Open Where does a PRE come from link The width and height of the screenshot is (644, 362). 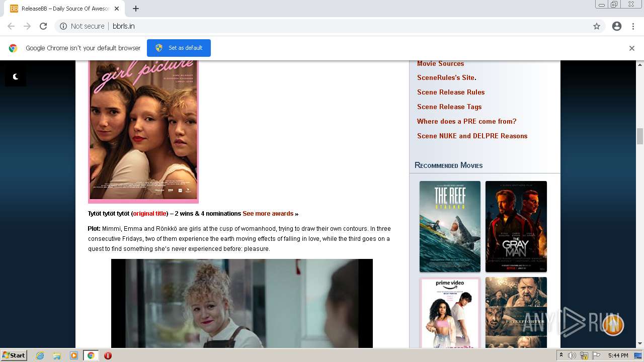click(466, 121)
